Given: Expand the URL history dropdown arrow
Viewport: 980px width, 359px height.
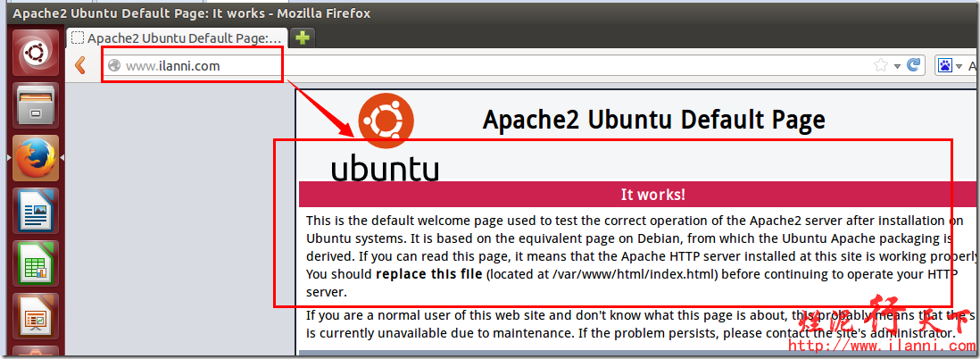Looking at the screenshot, I should (x=896, y=65).
